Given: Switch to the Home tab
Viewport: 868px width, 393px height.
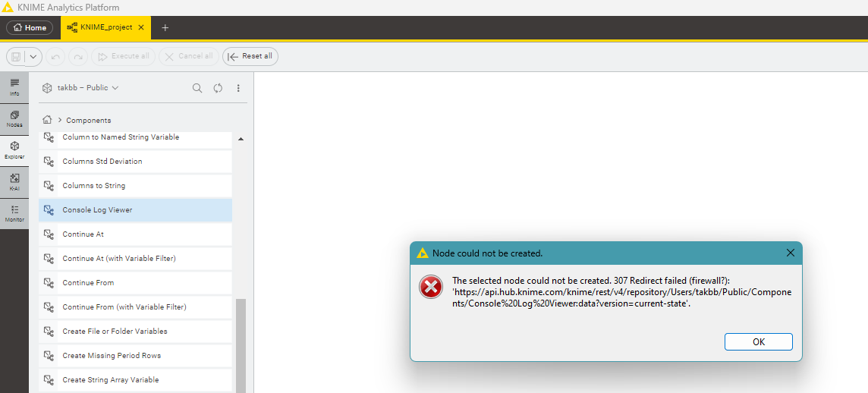Looking at the screenshot, I should [30, 27].
